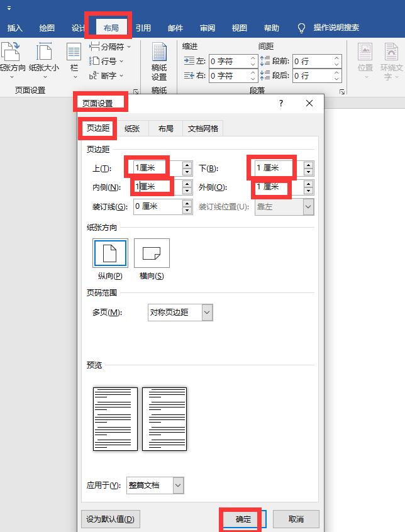Click the quick access toolbar customize arrow
Viewport: 405px width, 532px height.
pyautogui.click(x=9, y=8)
